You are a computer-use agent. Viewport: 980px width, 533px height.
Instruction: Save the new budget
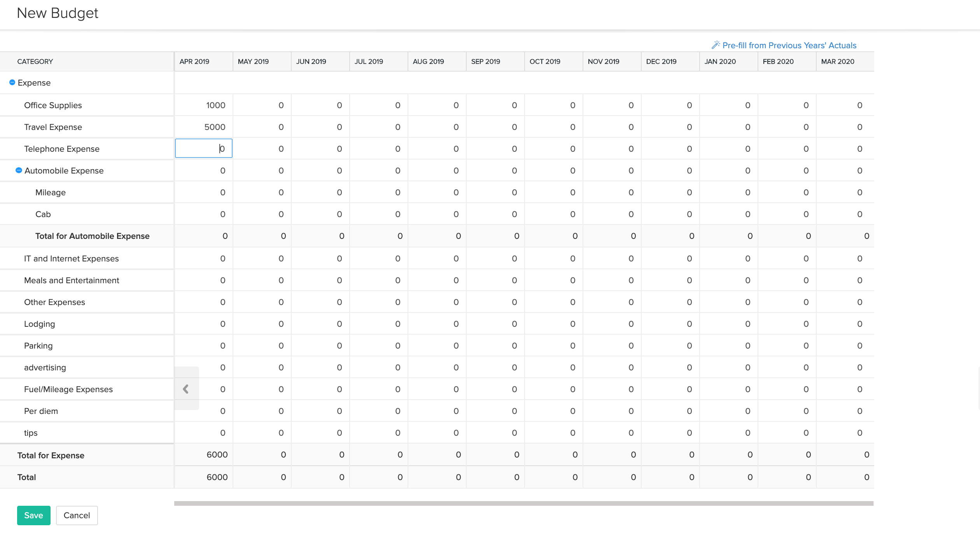coord(33,515)
